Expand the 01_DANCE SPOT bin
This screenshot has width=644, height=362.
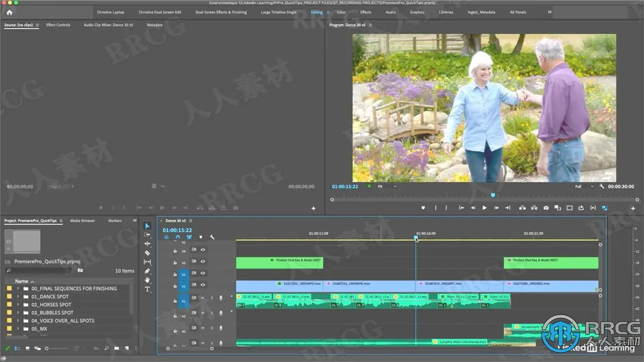(18, 297)
